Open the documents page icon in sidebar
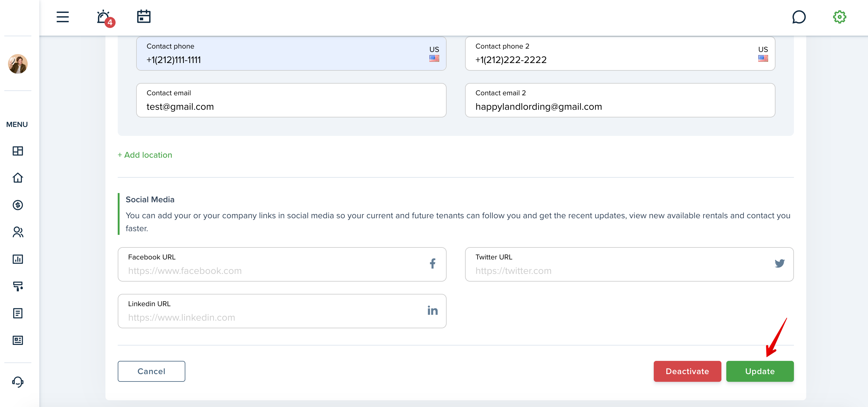This screenshot has width=868, height=407. [x=18, y=313]
